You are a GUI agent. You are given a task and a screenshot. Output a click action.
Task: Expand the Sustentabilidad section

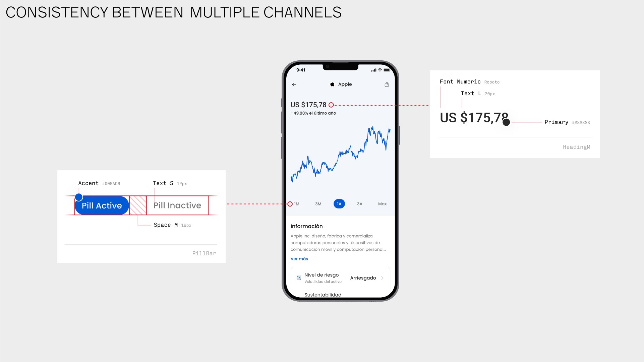(x=323, y=294)
